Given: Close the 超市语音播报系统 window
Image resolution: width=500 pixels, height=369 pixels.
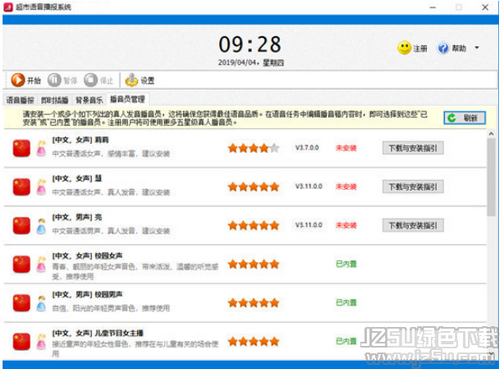Looking at the screenshot, I should 485,7.
